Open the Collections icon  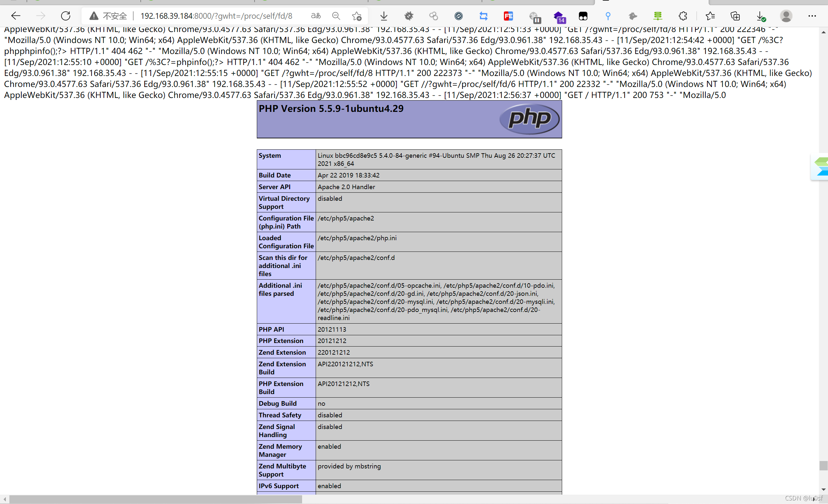pos(735,16)
